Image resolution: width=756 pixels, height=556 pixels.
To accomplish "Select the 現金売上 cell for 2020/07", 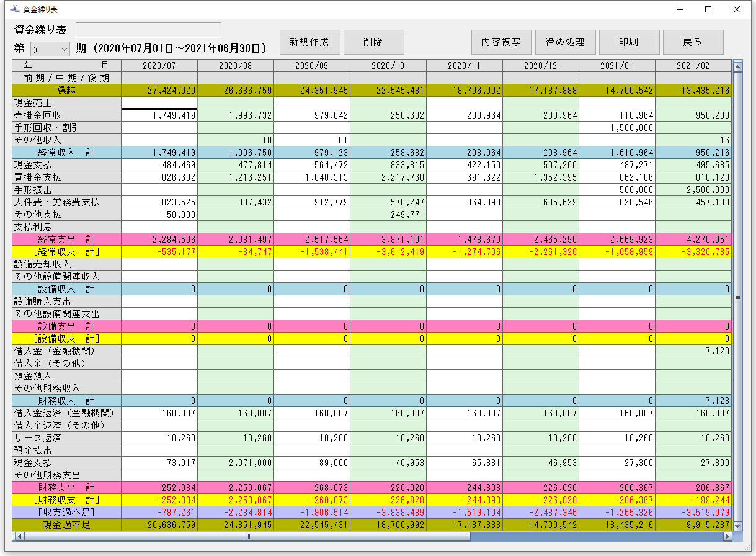I will point(159,103).
